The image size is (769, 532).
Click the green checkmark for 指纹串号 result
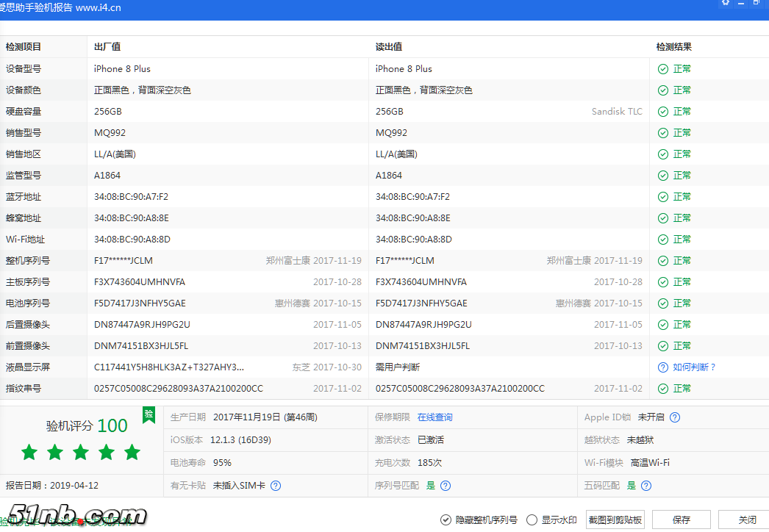pyautogui.click(x=662, y=388)
